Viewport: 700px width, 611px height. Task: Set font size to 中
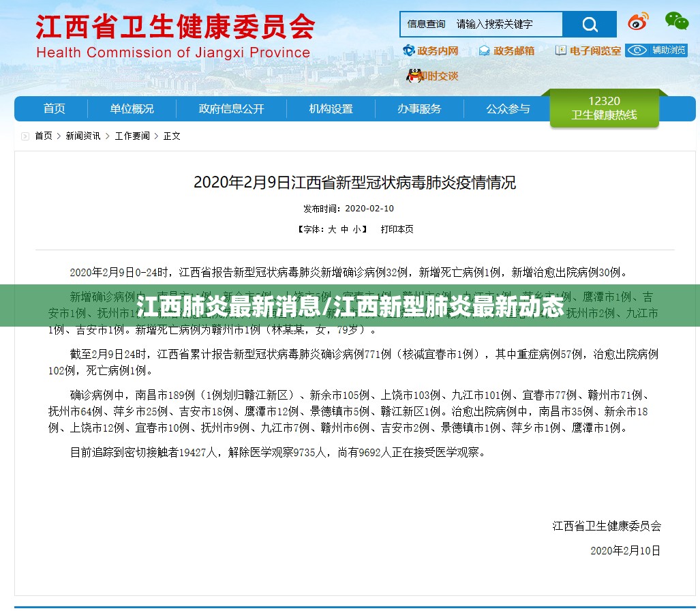pyautogui.click(x=345, y=229)
